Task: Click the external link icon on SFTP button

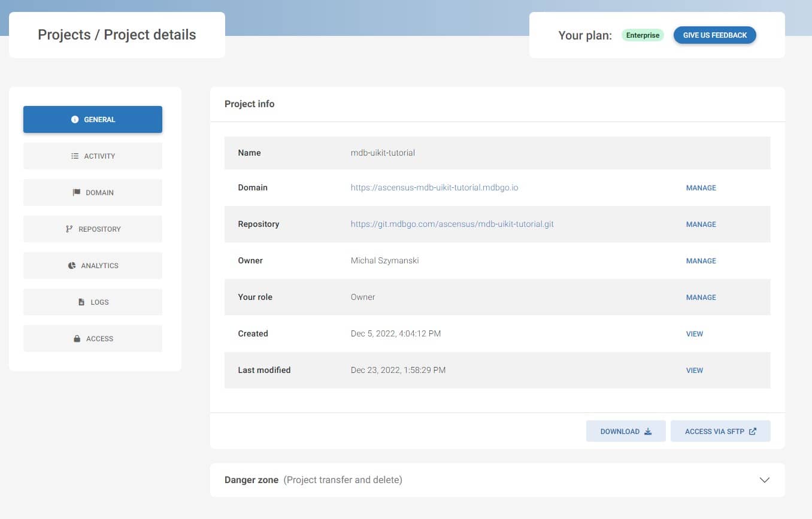Action: [x=753, y=432]
